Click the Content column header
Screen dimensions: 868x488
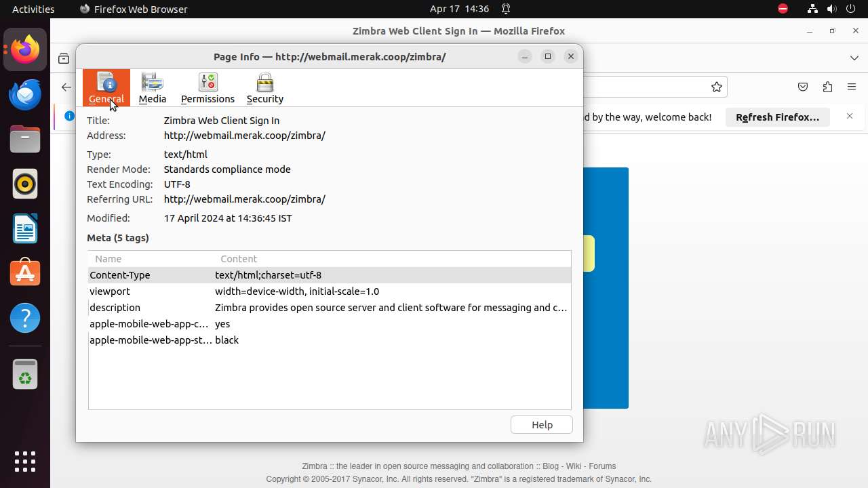(x=393, y=259)
